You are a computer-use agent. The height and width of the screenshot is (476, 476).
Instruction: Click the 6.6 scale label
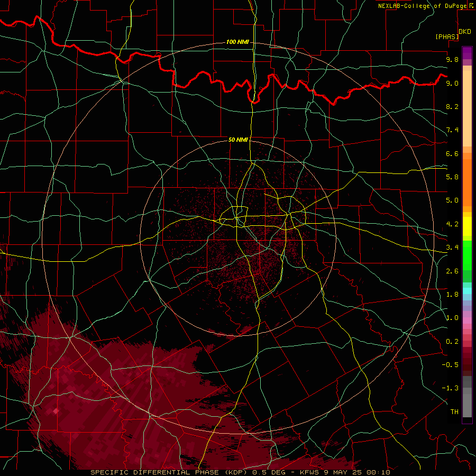coord(452,153)
